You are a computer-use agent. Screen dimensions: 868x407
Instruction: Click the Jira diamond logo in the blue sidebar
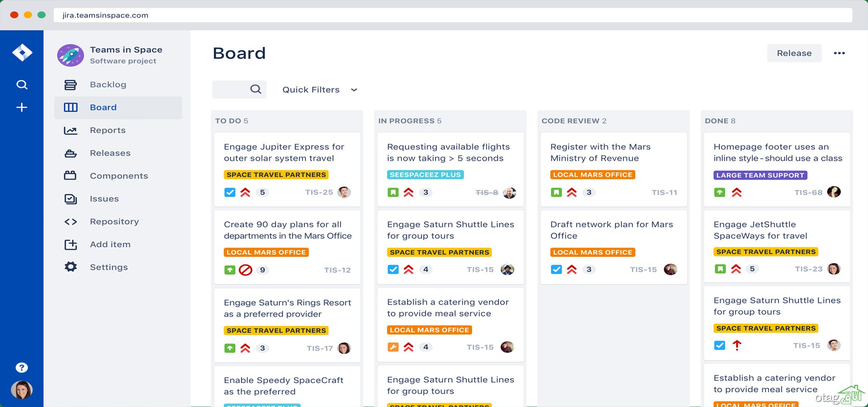22,53
